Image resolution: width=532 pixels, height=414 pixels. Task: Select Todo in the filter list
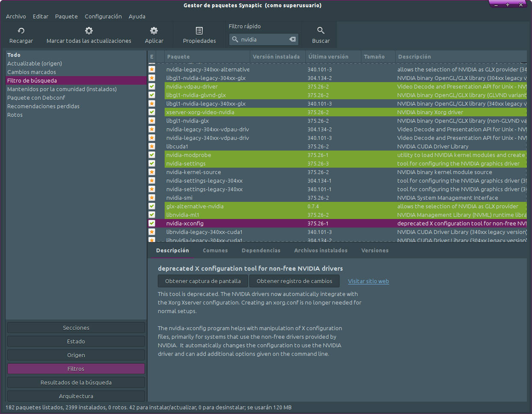(x=76, y=55)
